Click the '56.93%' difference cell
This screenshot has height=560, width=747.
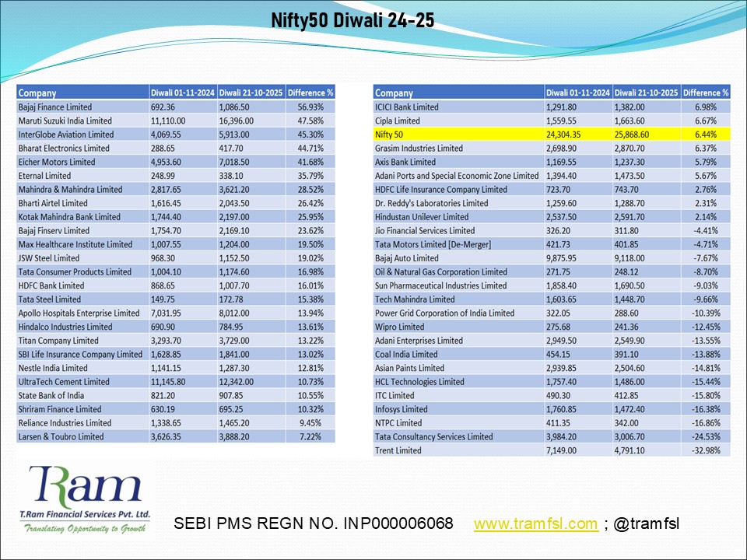[x=310, y=107]
